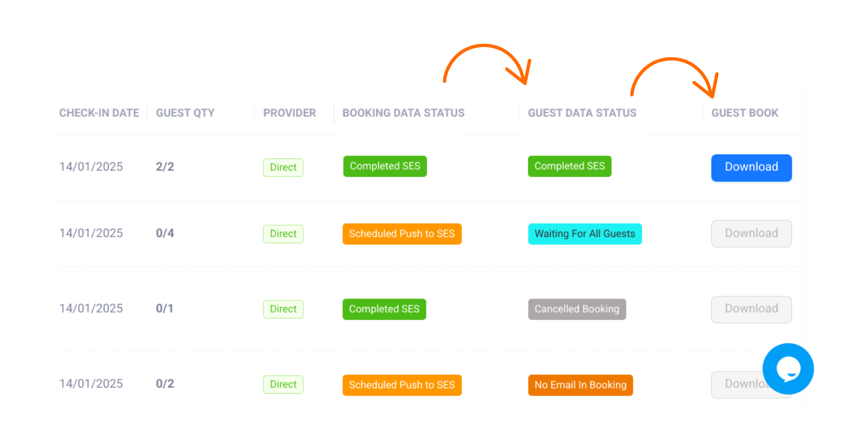Click the Direct badge in the last row
The image size is (868, 447).
pyautogui.click(x=283, y=384)
